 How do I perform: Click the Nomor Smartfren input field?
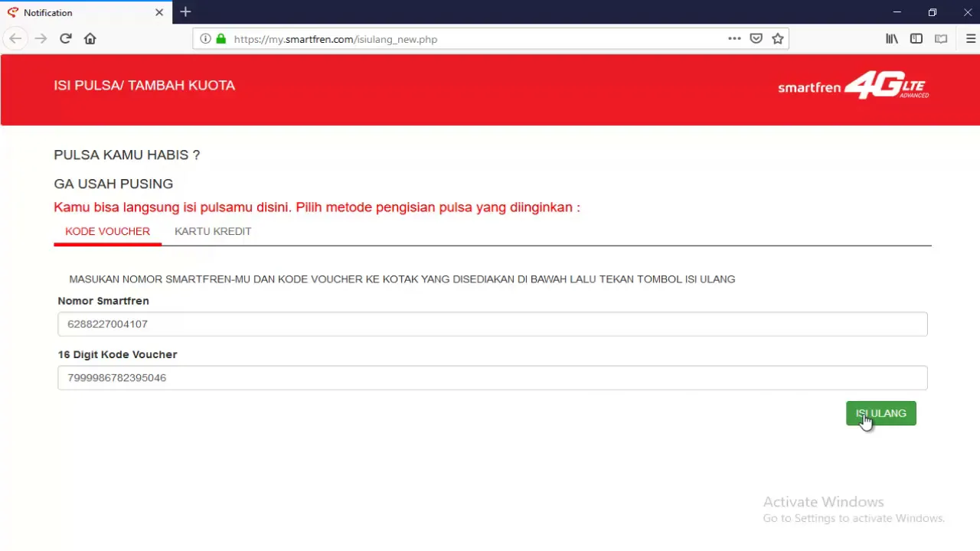tap(492, 324)
